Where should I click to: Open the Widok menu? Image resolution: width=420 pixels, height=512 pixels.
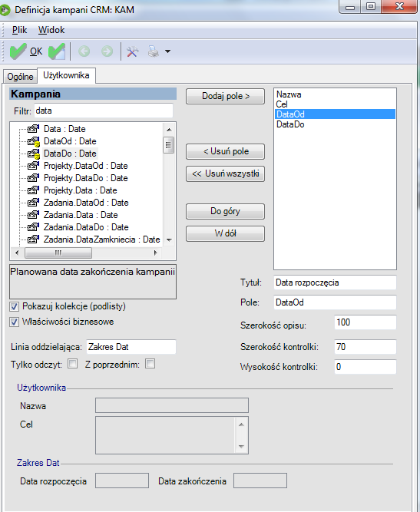point(51,30)
